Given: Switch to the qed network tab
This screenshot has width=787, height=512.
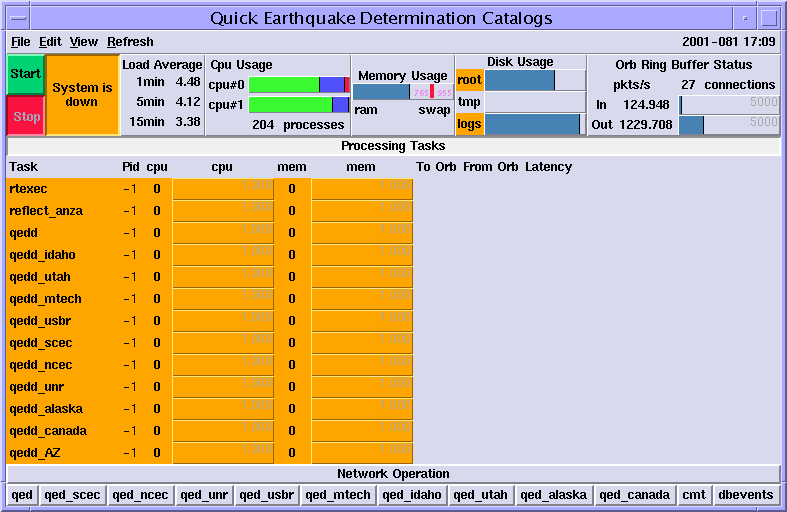Looking at the screenshot, I should coord(22,495).
